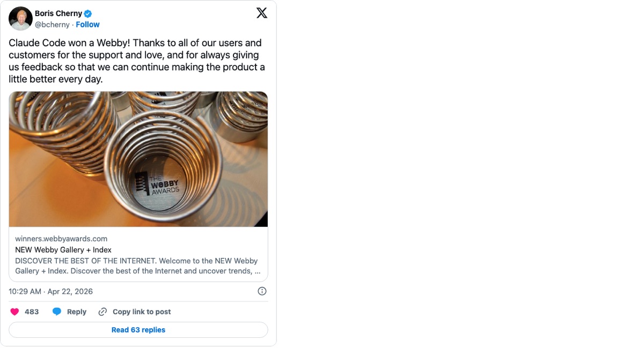Click the blue reply bubble icon
The width and height of the screenshot is (644, 362).
[57, 312]
